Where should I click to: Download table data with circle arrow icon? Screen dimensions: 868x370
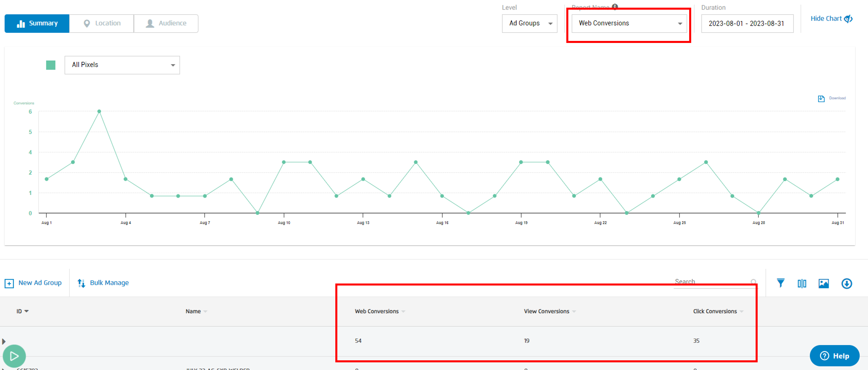click(846, 283)
